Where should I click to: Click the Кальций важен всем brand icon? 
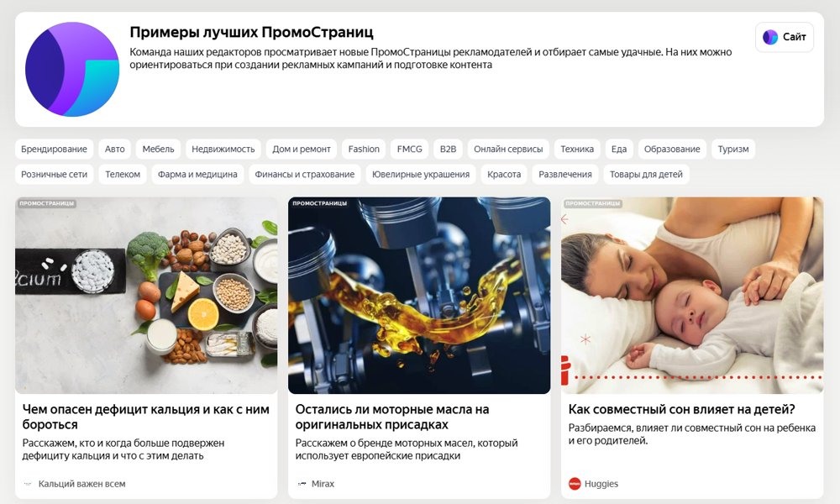(28, 484)
